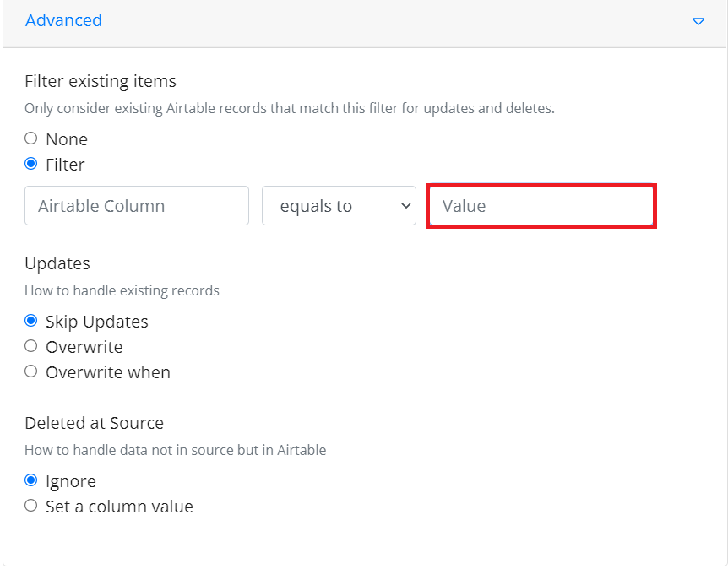Click the Set a column value label
The width and height of the screenshot is (728, 569).
[119, 507]
